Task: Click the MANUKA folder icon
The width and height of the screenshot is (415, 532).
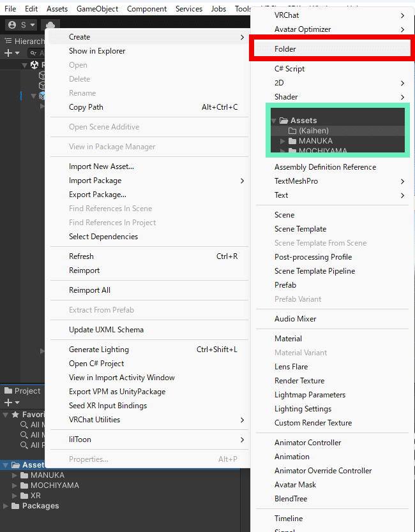Action: 25,475
